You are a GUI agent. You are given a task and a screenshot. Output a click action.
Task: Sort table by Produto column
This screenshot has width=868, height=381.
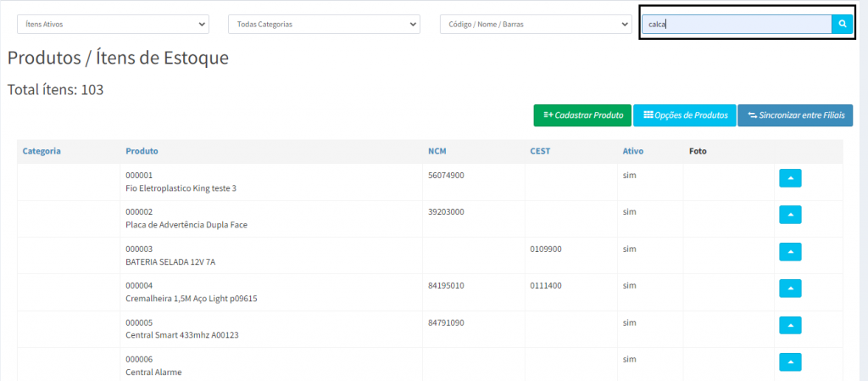(x=142, y=151)
